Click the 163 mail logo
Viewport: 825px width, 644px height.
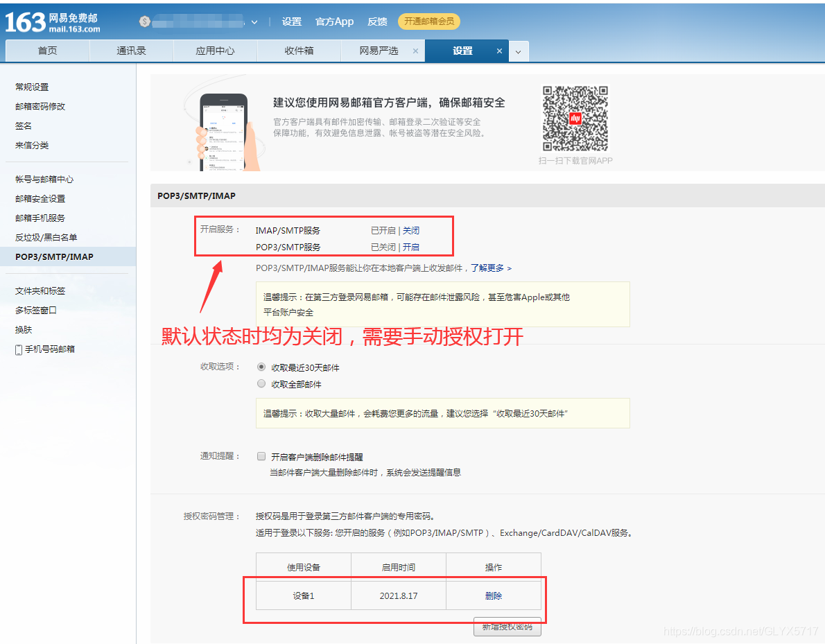[52, 22]
